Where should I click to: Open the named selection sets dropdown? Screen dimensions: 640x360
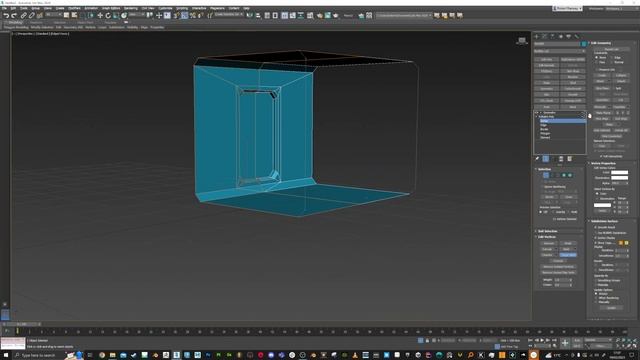pyautogui.click(x=229, y=15)
